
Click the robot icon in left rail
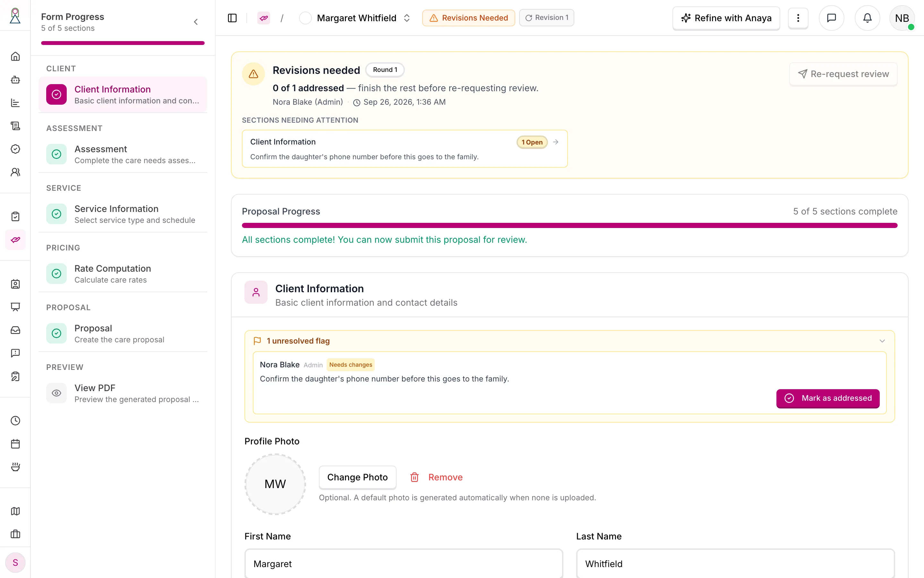click(15, 80)
